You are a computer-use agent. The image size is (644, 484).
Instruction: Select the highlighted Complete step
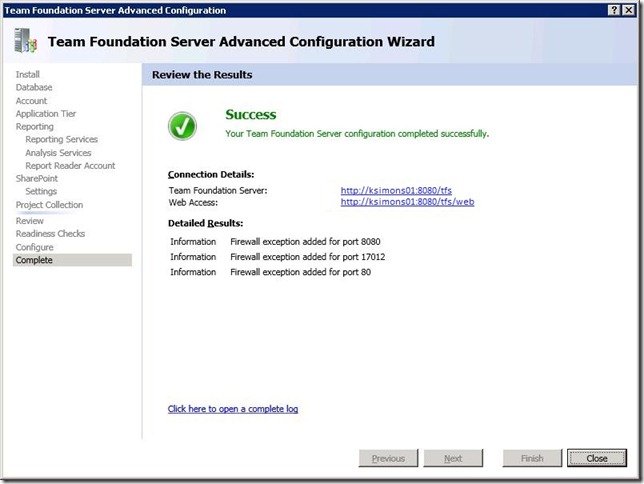[72, 260]
